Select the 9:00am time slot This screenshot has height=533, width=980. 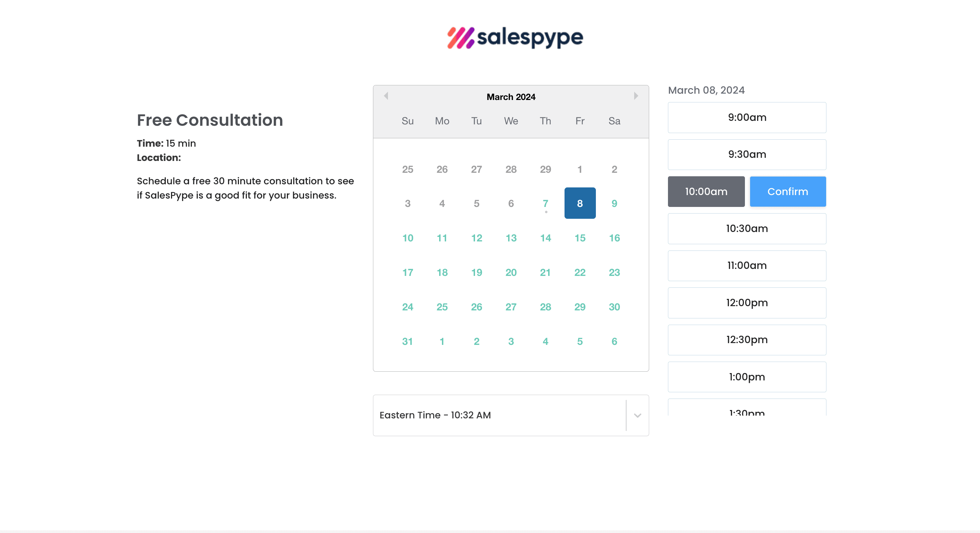tap(746, 117)
